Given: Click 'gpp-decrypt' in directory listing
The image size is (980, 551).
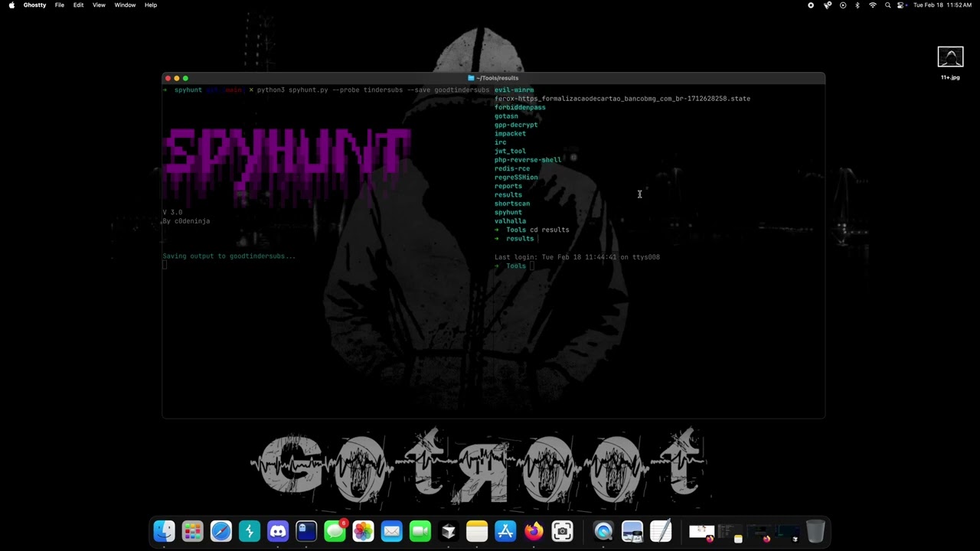Looking at the screenshot, I should [x=516, y=125].
